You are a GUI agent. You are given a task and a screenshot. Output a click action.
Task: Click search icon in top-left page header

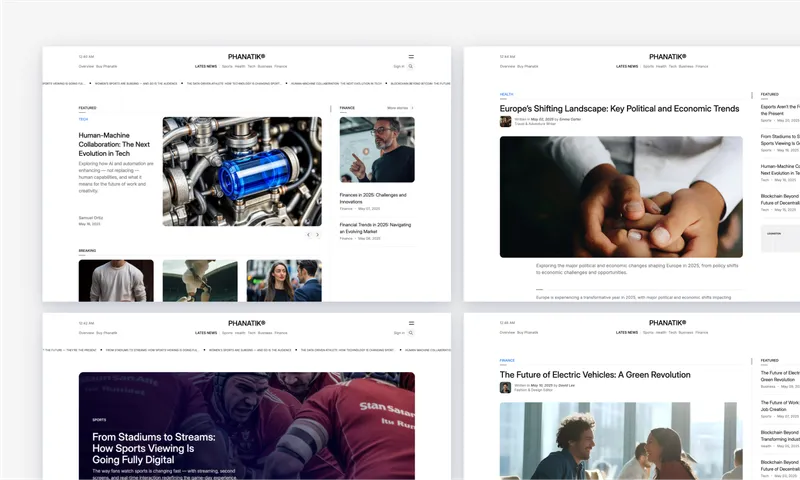click(411, 66)
